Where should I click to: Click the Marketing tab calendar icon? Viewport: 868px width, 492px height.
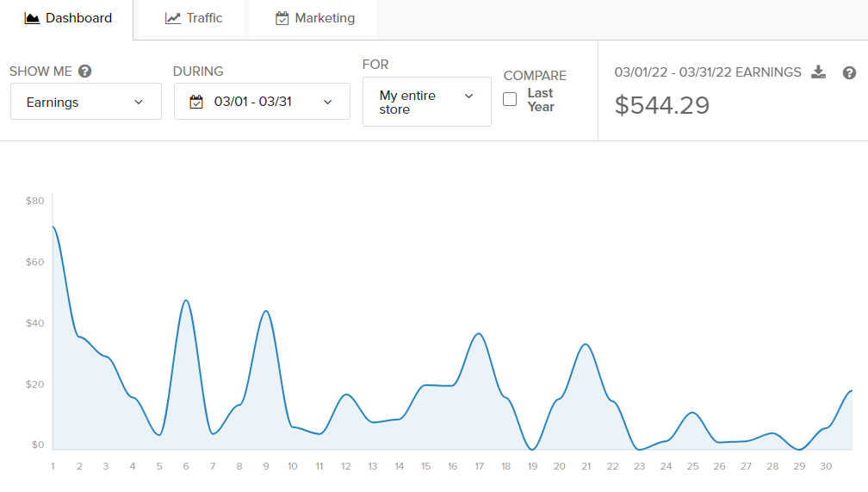[x=282, y=18]
